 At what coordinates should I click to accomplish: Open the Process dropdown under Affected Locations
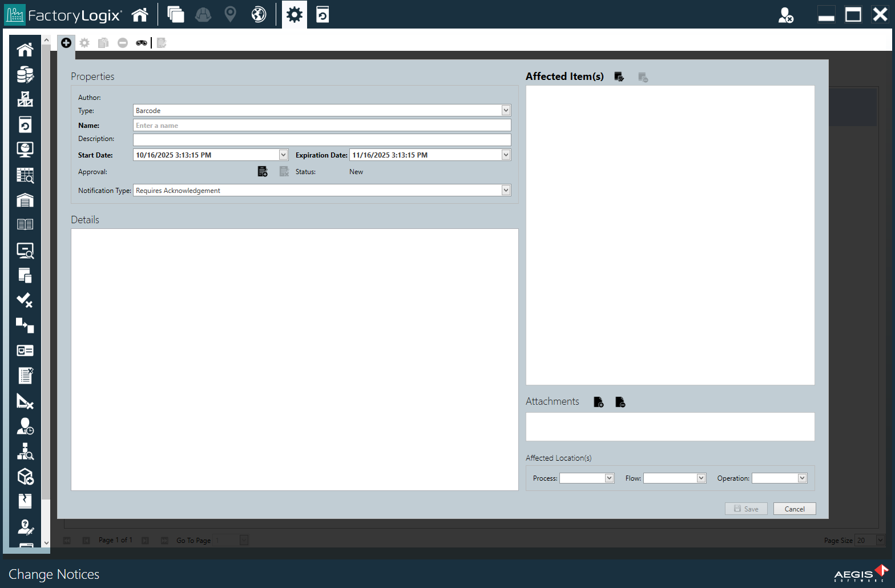[609, 478]
